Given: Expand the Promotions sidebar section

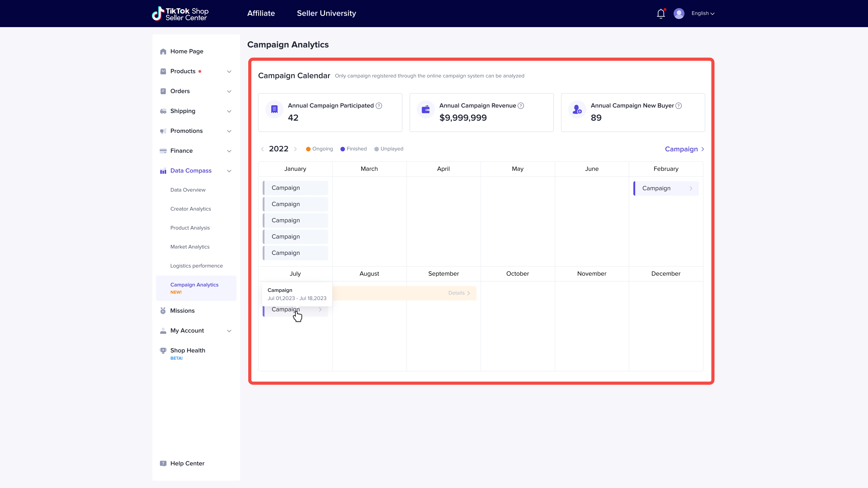Looking at the screenshot, I should [x=229, y=131].
